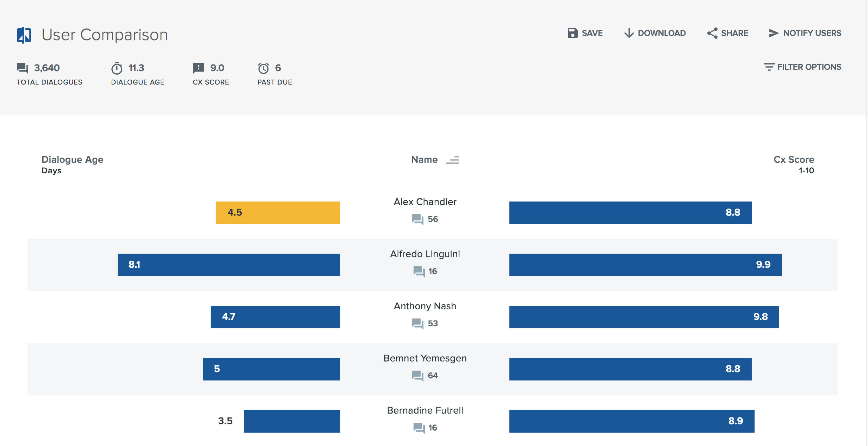868x446 pixels.
Task: Open the Filter Options menu
Action: click(802, 67)
